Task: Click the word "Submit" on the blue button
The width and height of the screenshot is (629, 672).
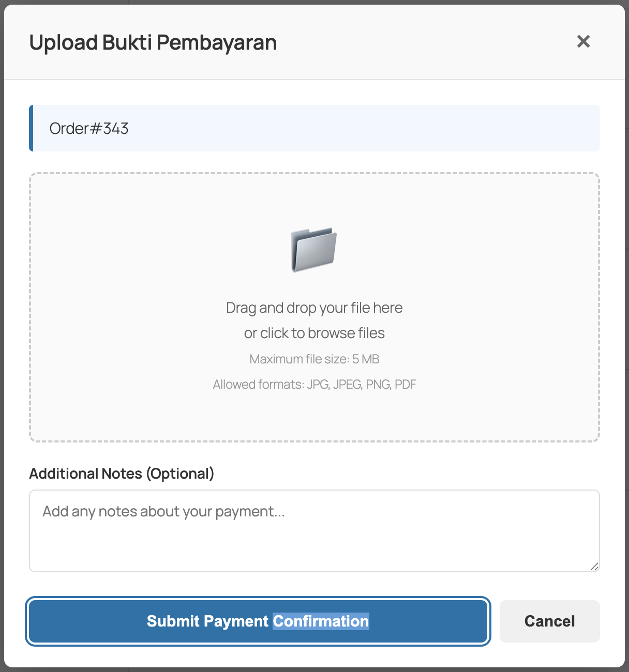Action: [x=173, y=621]
